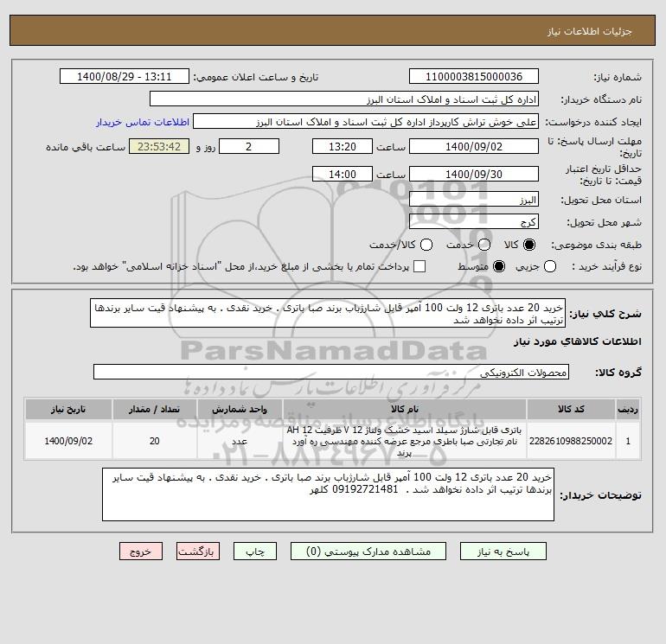Image resolution: width=666 pixels, height=644 pixels.
Task: Click the تعداد / مقدار column header
Action: click(x=155, y=409)
